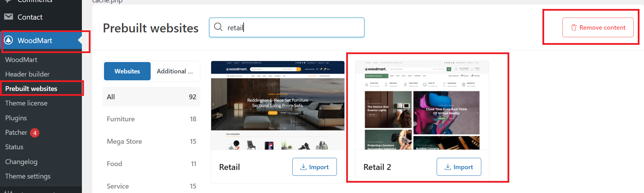
Task: Click the Retail 2 demo title
Action: [377, 167]
